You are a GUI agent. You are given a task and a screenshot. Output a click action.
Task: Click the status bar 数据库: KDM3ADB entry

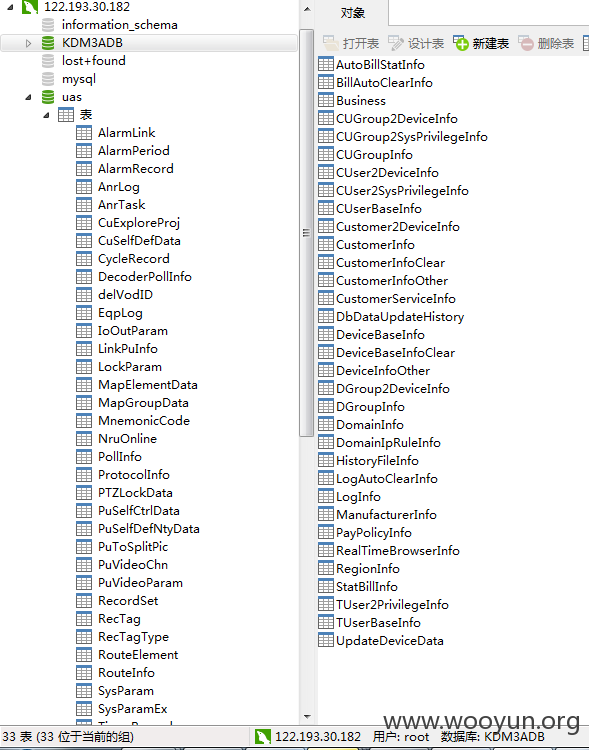(x=492, y=737)
